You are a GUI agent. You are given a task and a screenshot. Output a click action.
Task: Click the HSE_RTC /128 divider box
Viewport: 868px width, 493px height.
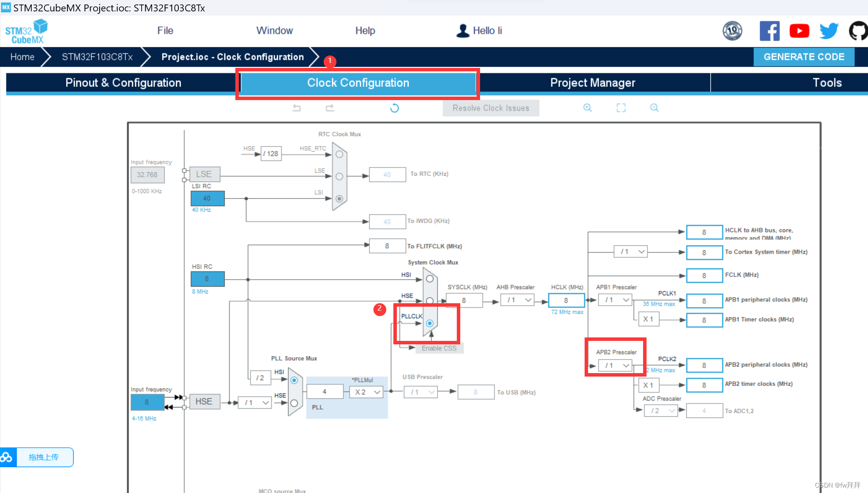click(x=271, y=154)
